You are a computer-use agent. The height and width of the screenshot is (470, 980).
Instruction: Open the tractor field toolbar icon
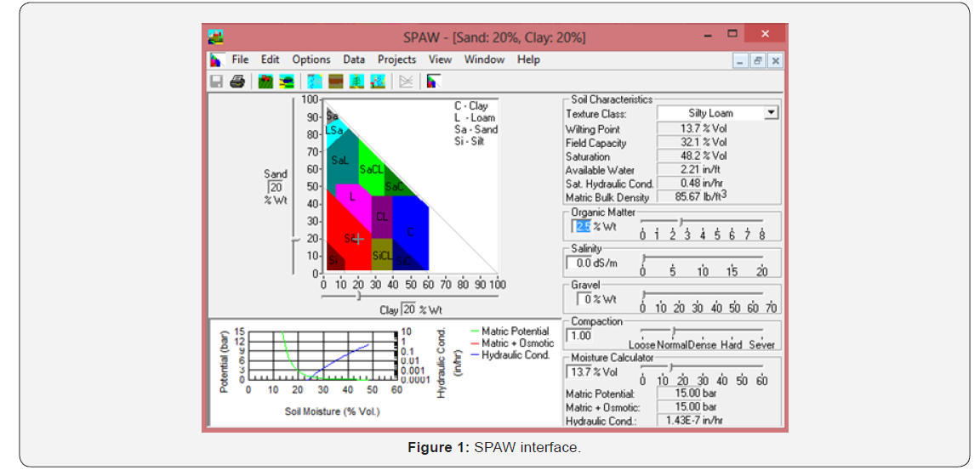pos(265,82)
